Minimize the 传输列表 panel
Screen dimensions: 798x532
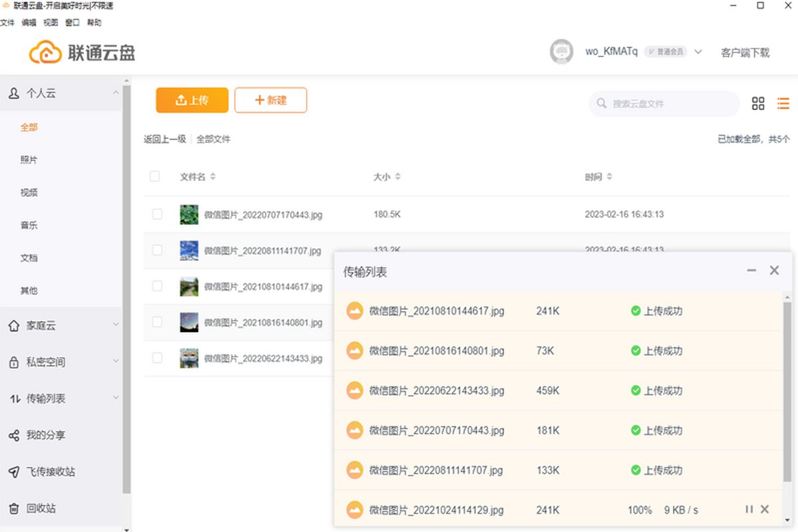(x=751, y=271)
